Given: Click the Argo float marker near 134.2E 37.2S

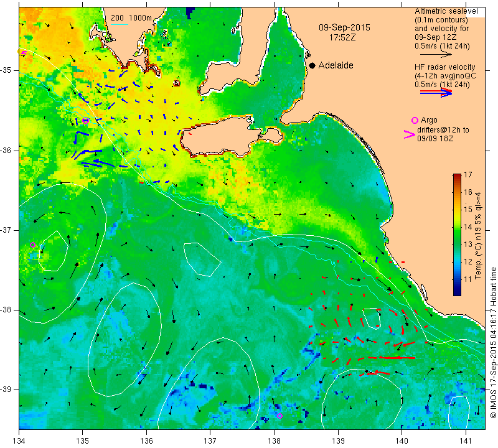Looking at the screenshot, I should [x=32, y=245].
